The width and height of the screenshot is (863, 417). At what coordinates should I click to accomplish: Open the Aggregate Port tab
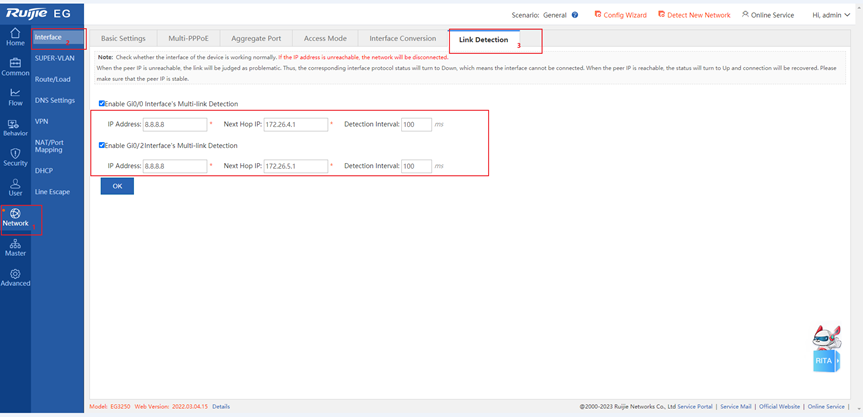click(254, 39)
